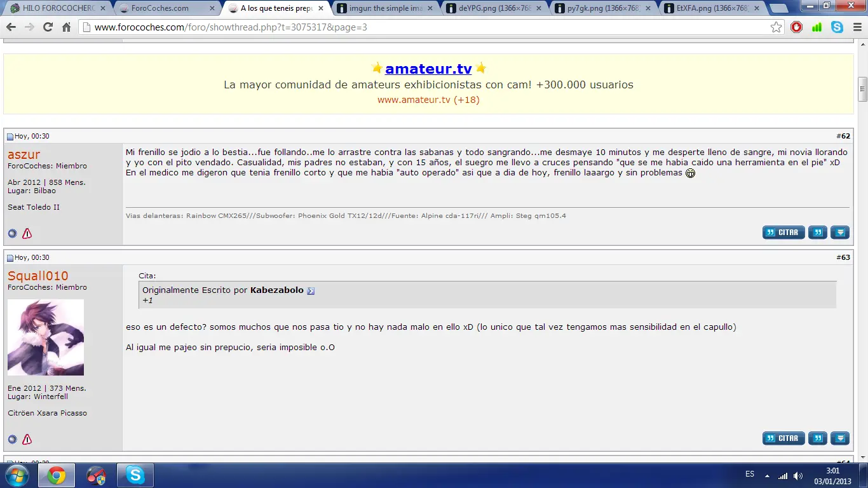Open quick reply arrow on Squall010's post
This screenshot has height=488, width=868.
[x=840, y=438]
